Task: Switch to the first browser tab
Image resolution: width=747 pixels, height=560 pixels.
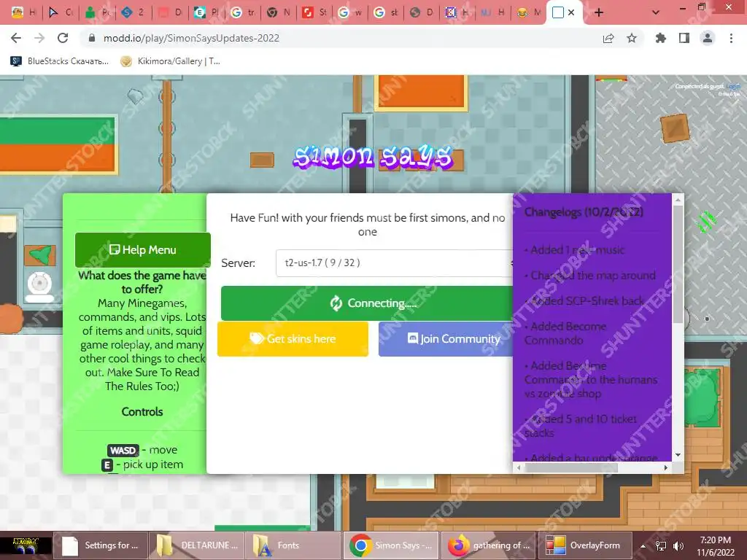Action: click(x=23, y=12)
